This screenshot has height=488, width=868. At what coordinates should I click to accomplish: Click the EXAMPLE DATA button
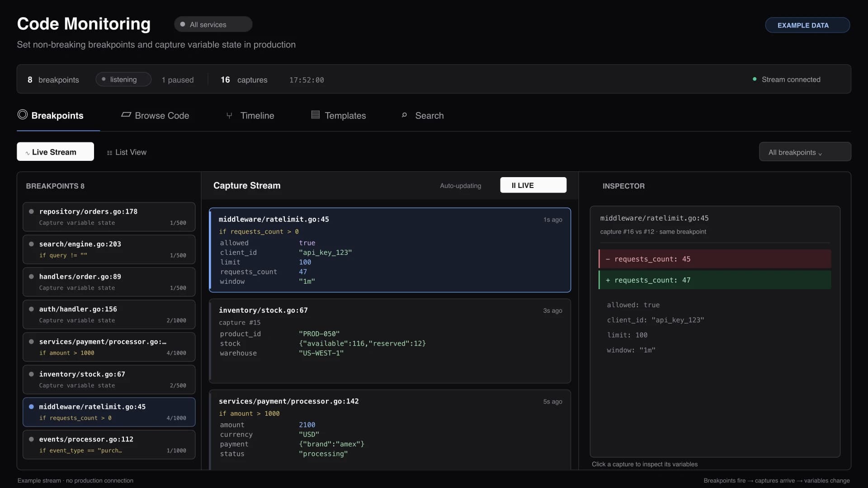point(807,25)
